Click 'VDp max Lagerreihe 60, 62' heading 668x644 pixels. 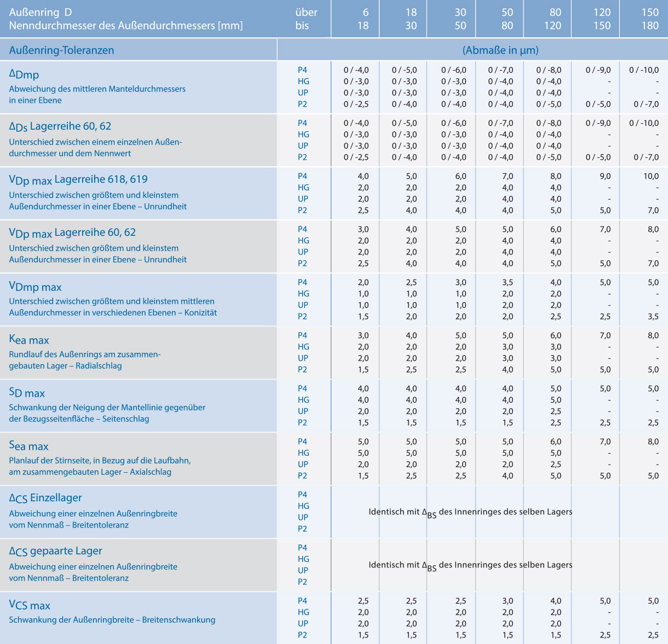pyautogui.click(x=72, y=233)
